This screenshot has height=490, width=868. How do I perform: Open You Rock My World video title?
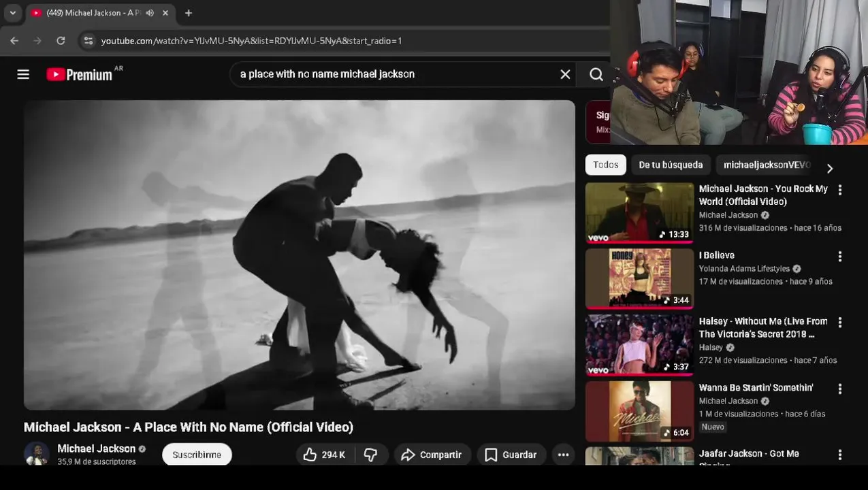[x=763, y=195]
